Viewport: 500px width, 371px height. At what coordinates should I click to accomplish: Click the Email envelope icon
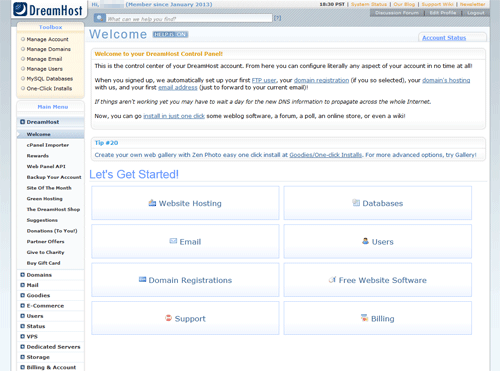[x=173, y=241]
